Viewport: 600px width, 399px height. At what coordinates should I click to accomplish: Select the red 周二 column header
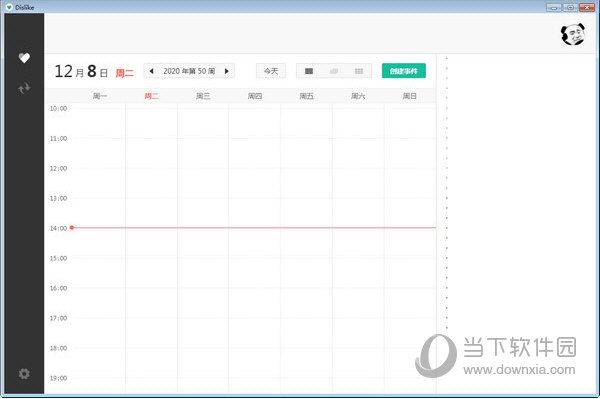152,96
